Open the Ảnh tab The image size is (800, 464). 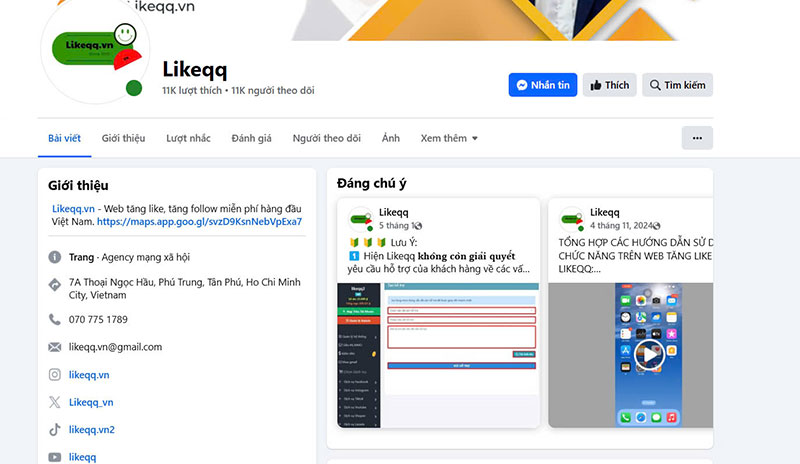pyautogui.click(x=391, y=138)
